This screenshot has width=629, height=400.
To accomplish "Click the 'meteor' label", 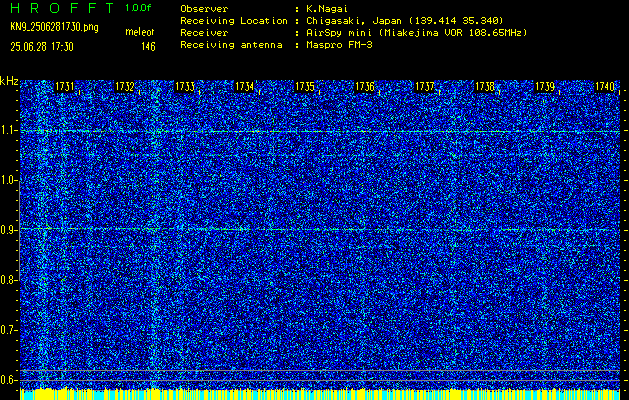I will click(x=140, y=32).
